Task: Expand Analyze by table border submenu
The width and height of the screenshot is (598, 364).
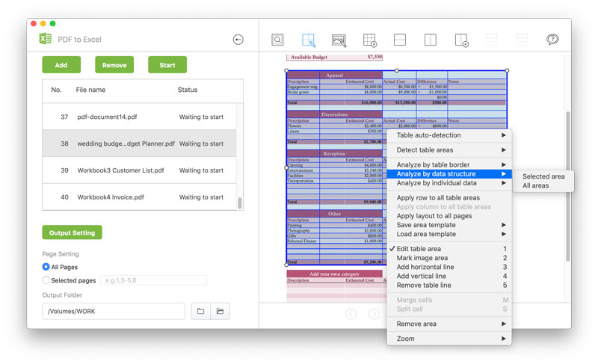Action: (449, 164)
